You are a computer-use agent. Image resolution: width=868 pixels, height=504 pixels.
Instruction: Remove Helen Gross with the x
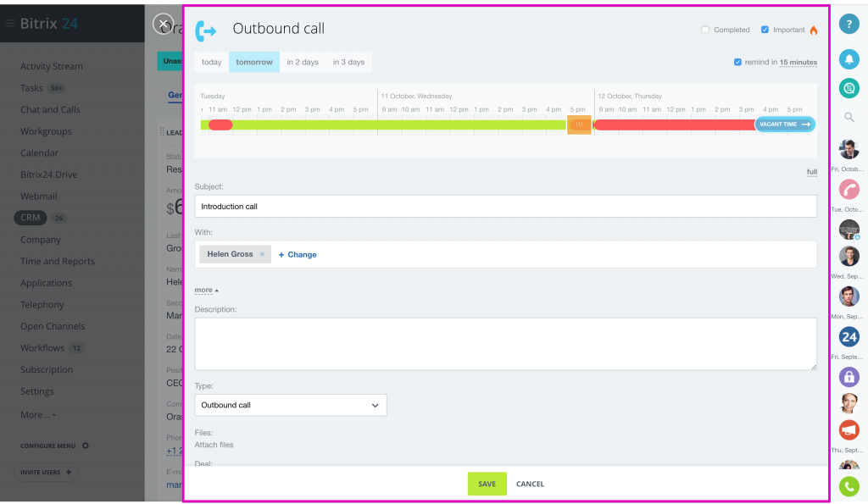tap(263, 254)
